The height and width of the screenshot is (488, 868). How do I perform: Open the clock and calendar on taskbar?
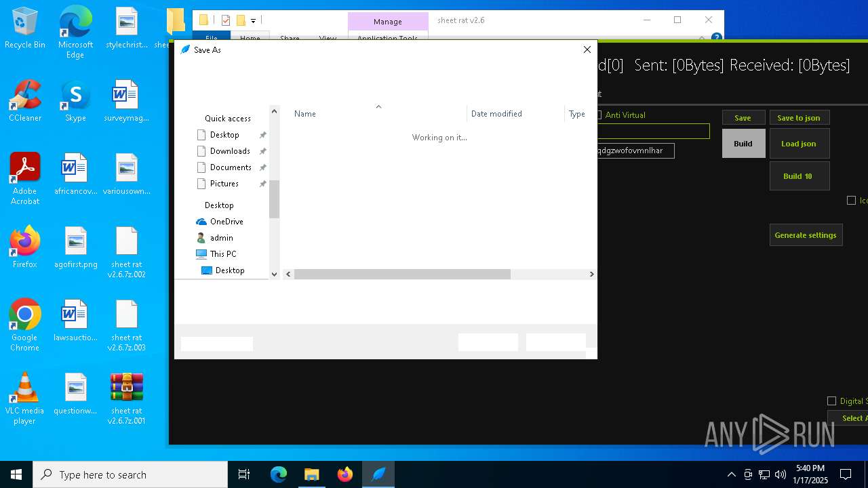coord(810,474)
